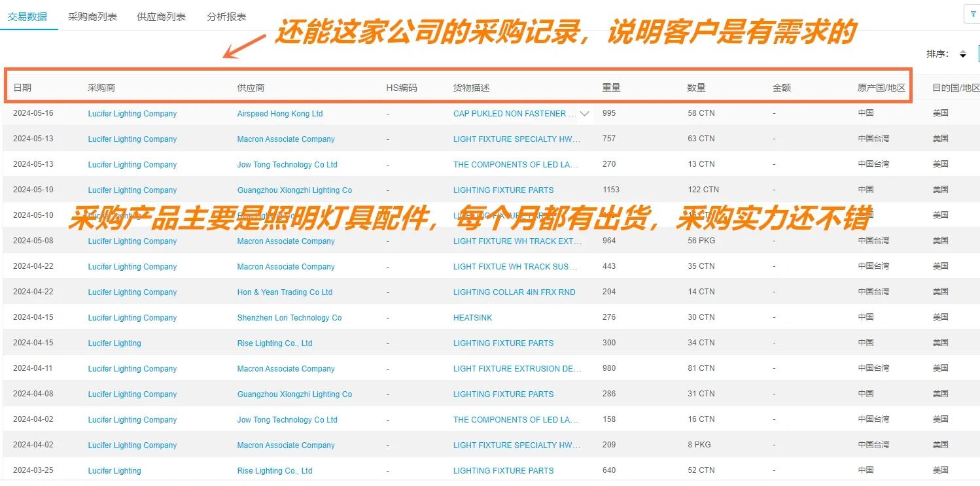Select the weight value 964
This screenshot has width=980, height=486.
(609, 241)
